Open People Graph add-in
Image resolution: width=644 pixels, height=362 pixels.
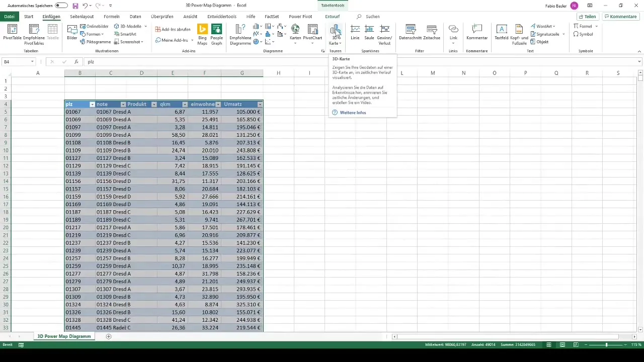(x=217, y=34)
